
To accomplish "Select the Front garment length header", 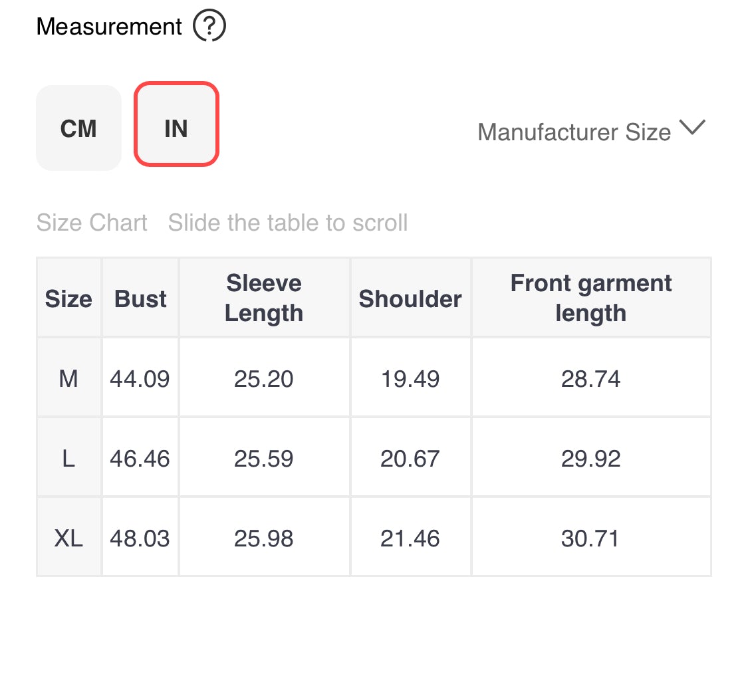I will pos(591,298).
